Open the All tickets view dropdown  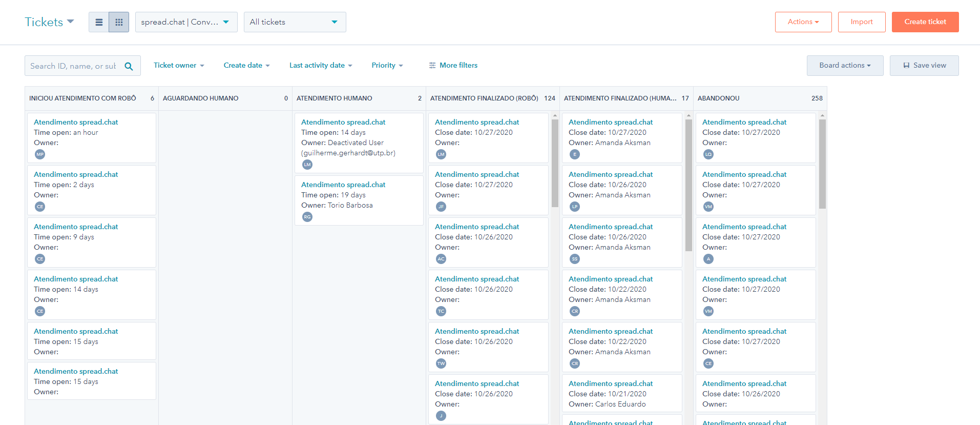[x=295, y=22]
